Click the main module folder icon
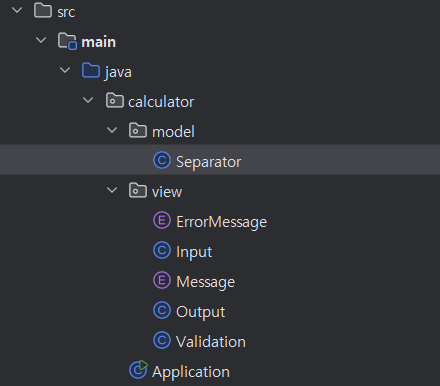 point(67,41)
